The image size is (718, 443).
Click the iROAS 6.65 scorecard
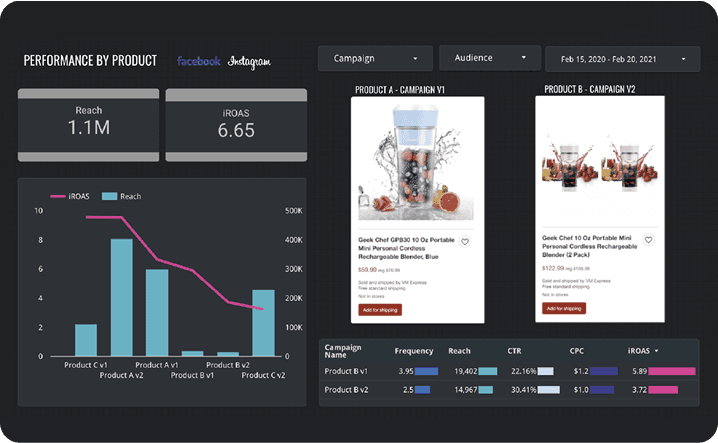(x=236, y=125)
